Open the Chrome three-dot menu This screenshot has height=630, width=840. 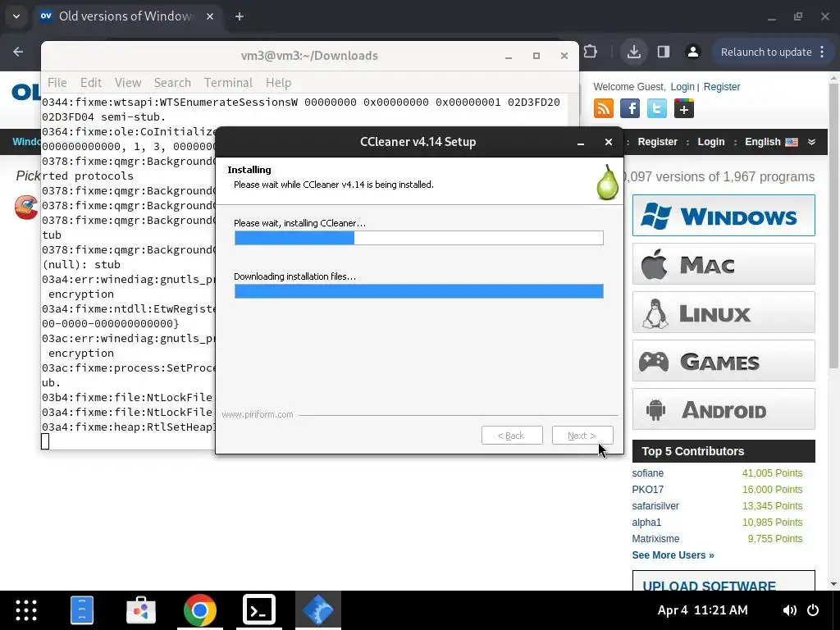[x=822, y=52]
